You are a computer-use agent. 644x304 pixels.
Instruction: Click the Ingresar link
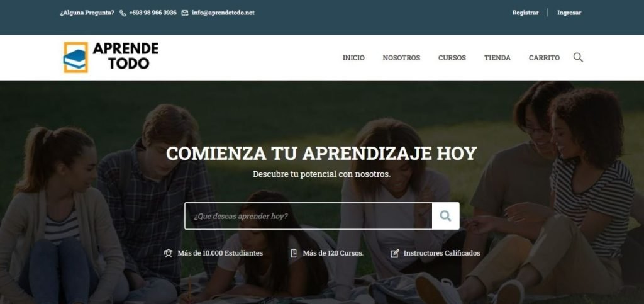pos(569,13)
